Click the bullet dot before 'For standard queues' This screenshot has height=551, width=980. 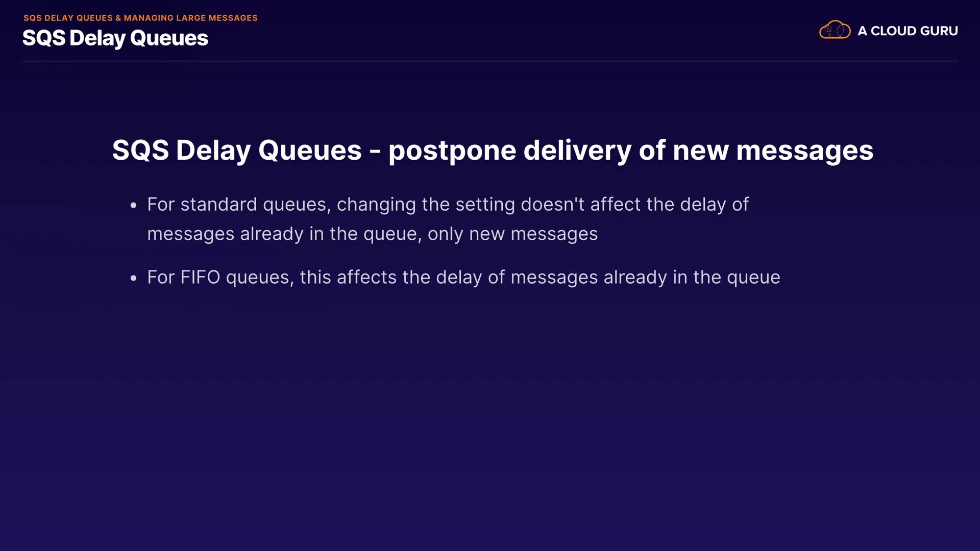pyautogui.click(x=134, y=206)
